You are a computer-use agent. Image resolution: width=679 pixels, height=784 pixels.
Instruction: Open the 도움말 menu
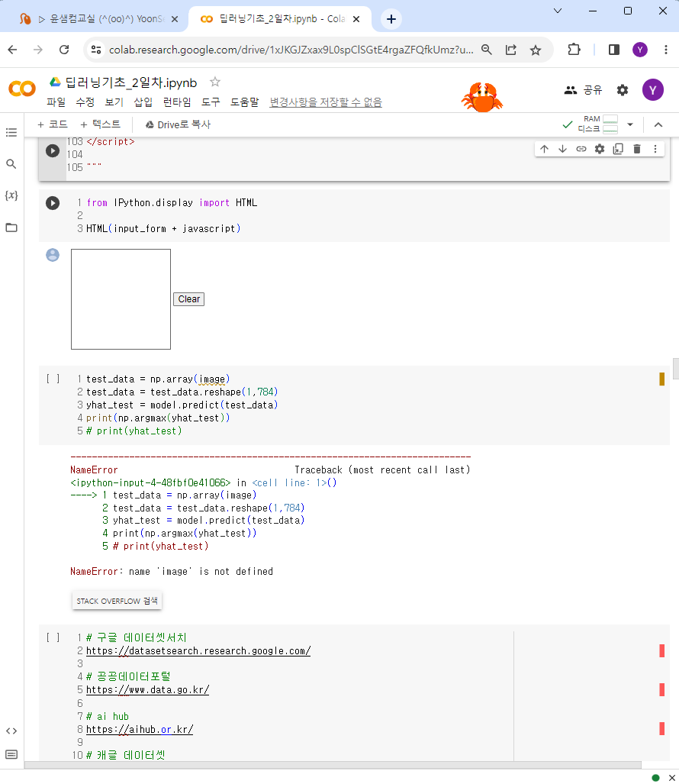point(244,102)
